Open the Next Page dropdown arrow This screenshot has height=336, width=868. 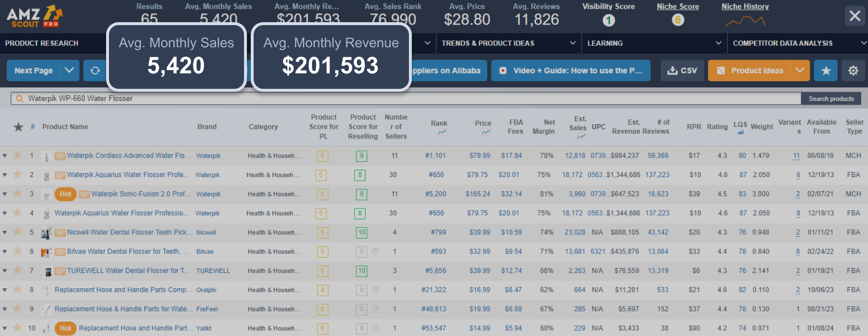pyautogui.click(x=69, y=70)
